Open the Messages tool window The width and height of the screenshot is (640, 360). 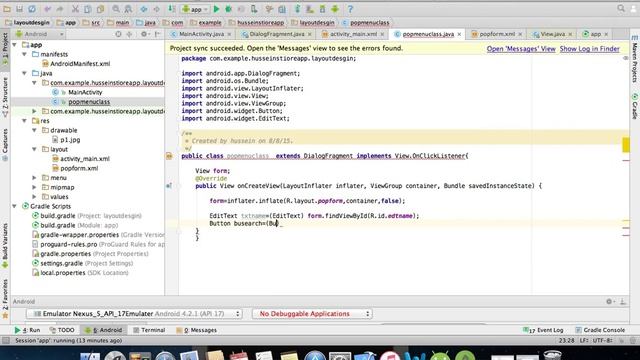click(x=196, y=330)
